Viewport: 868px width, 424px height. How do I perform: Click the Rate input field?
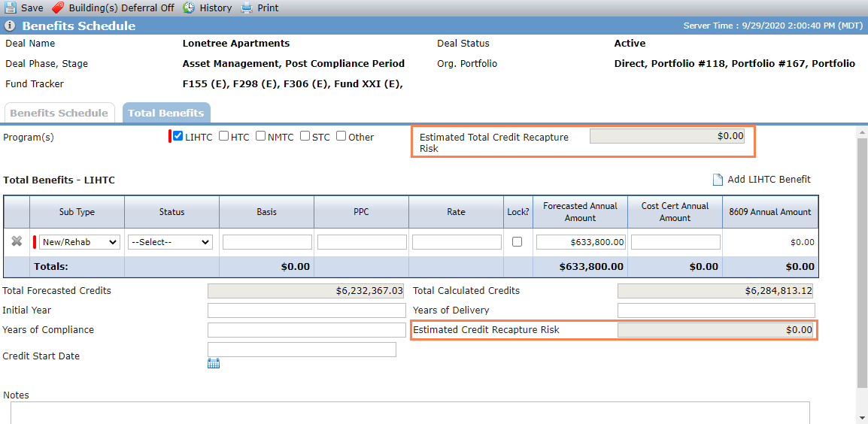(457, 242)
